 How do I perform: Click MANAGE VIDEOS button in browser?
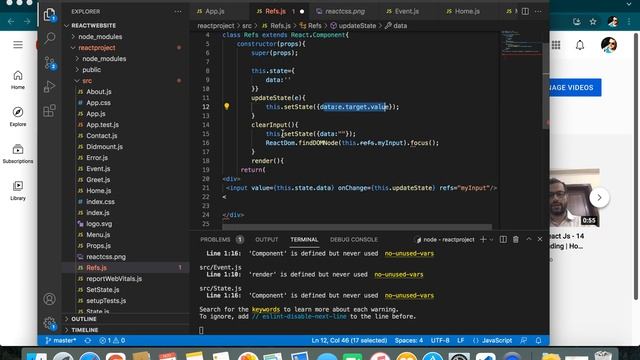(575, 87)
